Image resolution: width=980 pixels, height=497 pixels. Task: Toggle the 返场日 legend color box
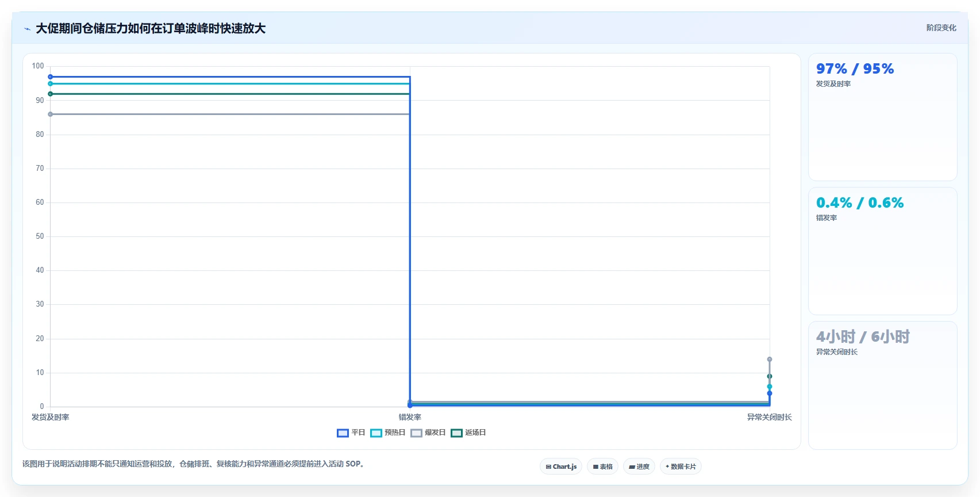(456, 433)
